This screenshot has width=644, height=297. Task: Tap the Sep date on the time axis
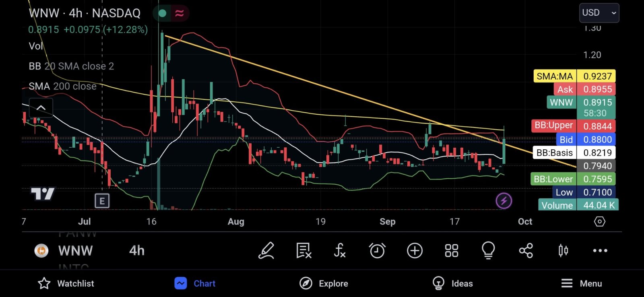(387, 222)
